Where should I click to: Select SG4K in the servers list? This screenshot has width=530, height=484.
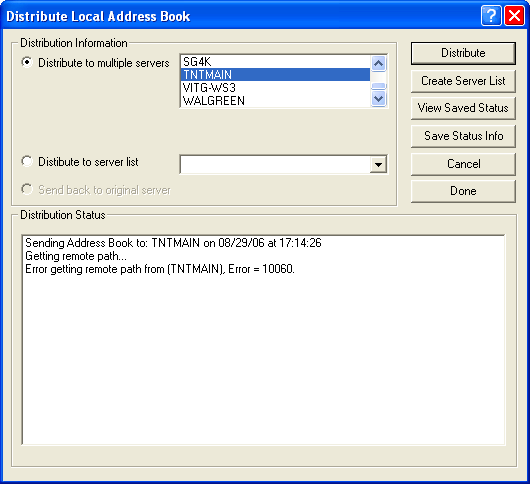pos(275,62)
